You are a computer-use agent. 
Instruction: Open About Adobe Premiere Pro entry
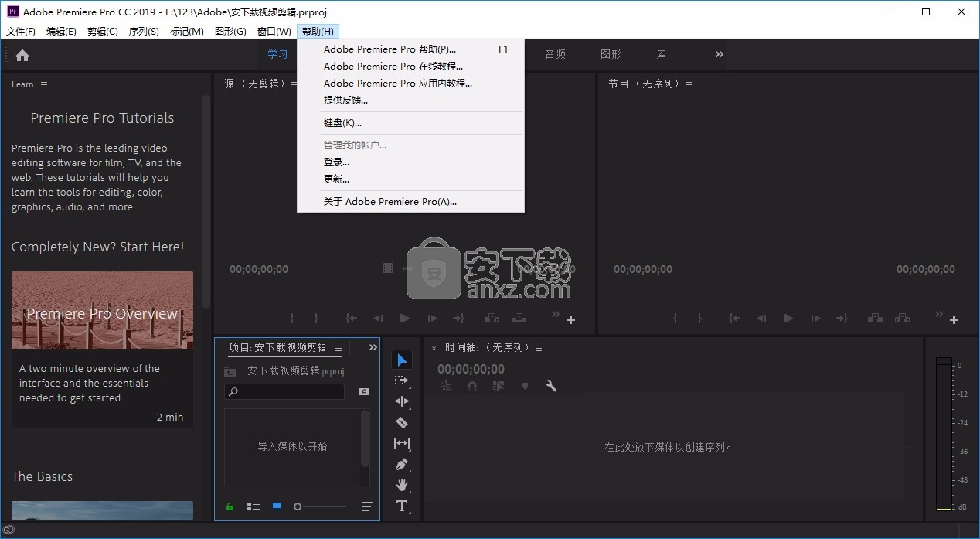click(390, 201)
